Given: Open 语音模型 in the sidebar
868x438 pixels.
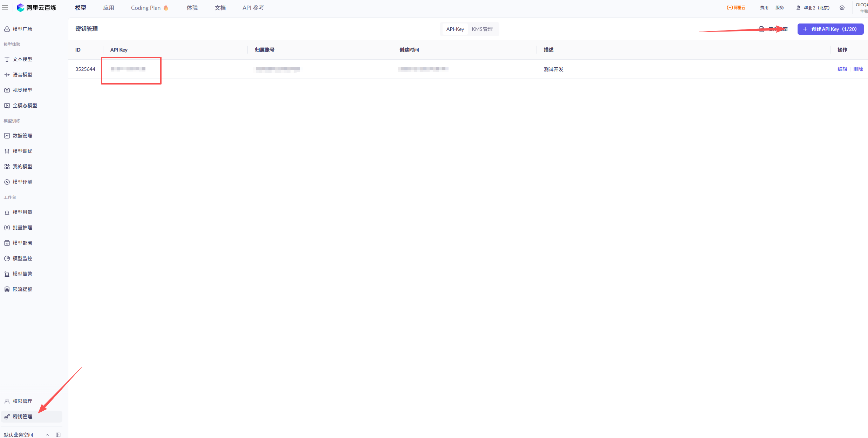Looking at the screenshot, I should point(22,75).
